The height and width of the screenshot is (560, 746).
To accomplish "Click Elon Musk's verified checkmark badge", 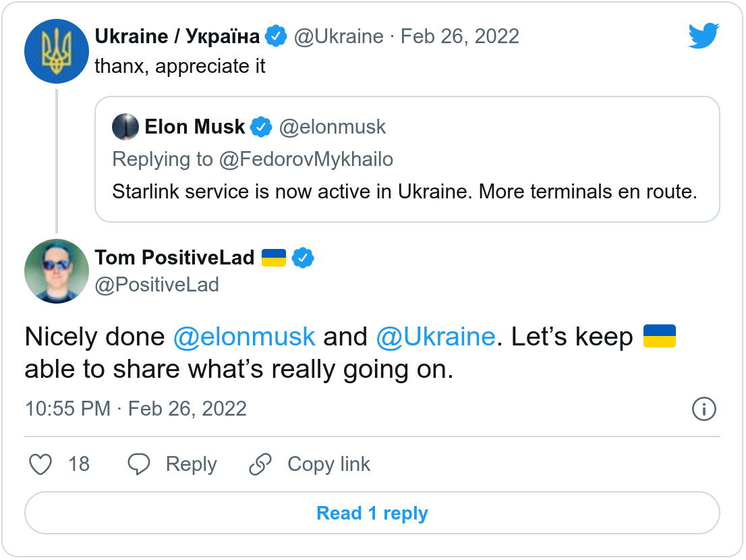I will click(261, 127).
